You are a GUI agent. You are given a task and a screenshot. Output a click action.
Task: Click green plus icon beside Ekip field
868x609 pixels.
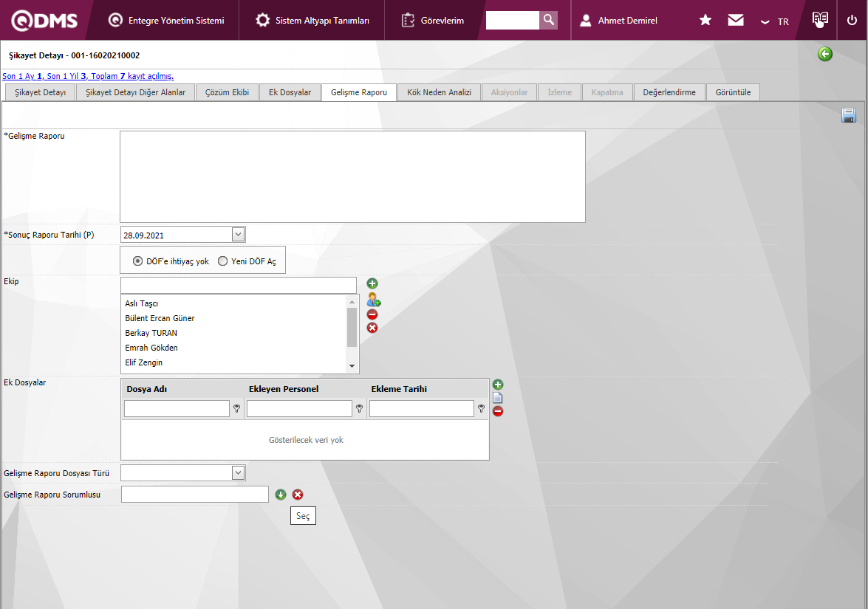point(372,283)
